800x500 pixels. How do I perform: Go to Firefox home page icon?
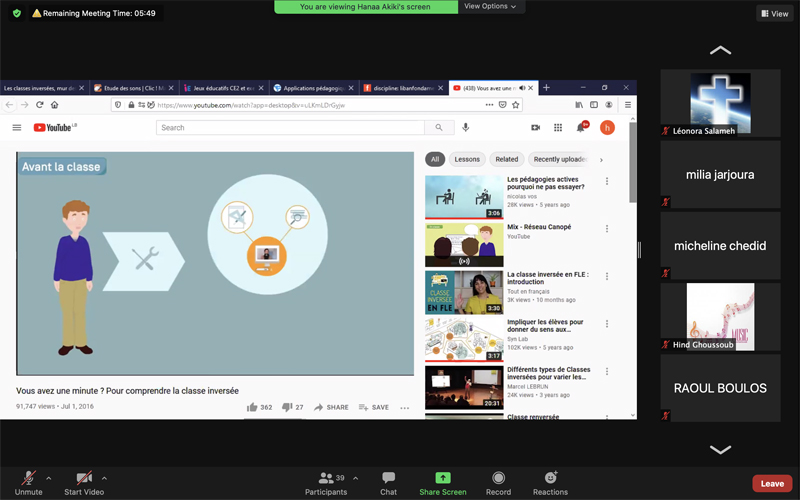[x=55, y=105]
